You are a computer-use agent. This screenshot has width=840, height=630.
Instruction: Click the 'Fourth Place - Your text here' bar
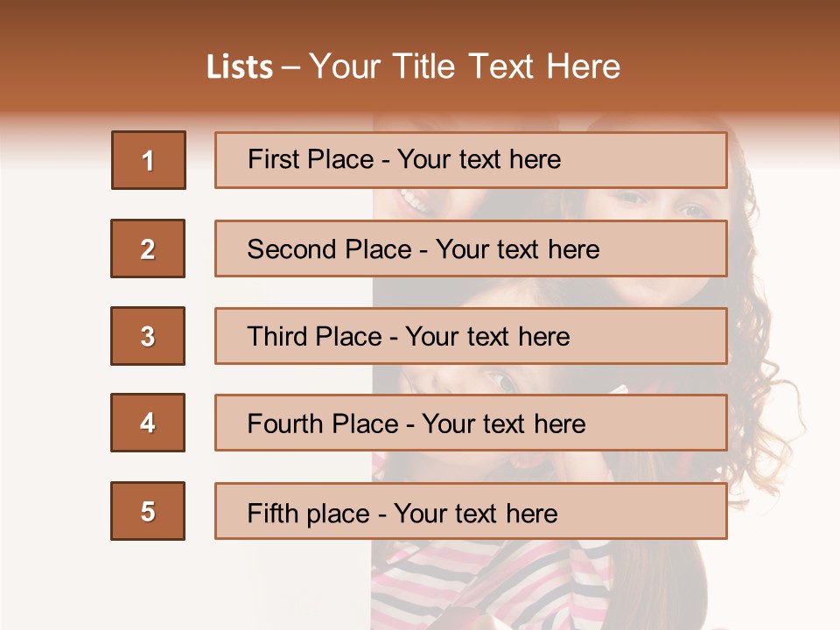(471, 423)
